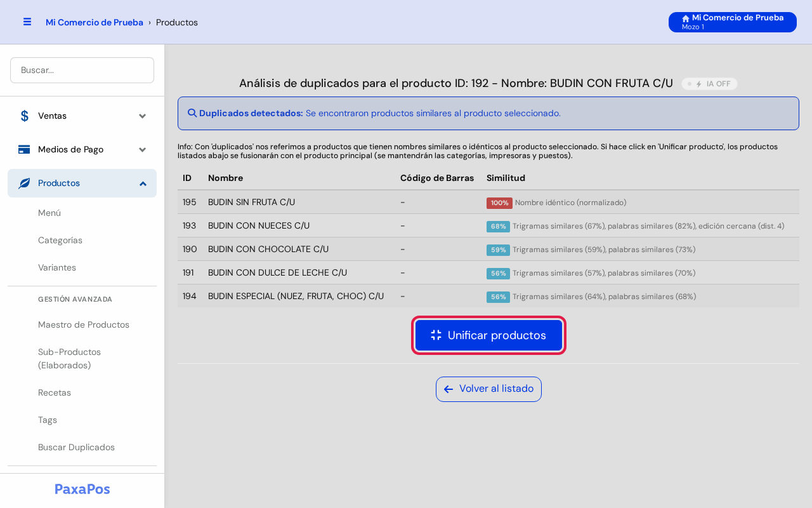Image resolution: width=812 pixels, height=508 pixels.
Task: Open the Categorías menu item
Action: [60, 240]
